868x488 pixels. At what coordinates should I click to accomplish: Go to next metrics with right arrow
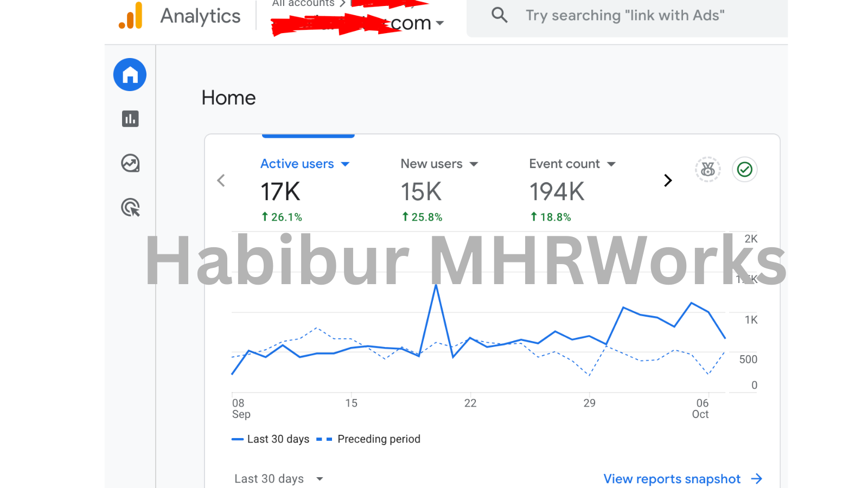668,181
